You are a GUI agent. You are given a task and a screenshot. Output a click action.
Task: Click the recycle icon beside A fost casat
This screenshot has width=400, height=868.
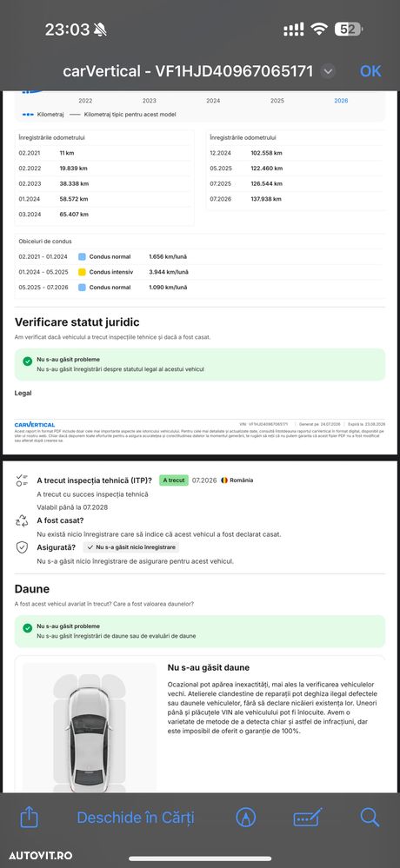[x=22, y=520]
